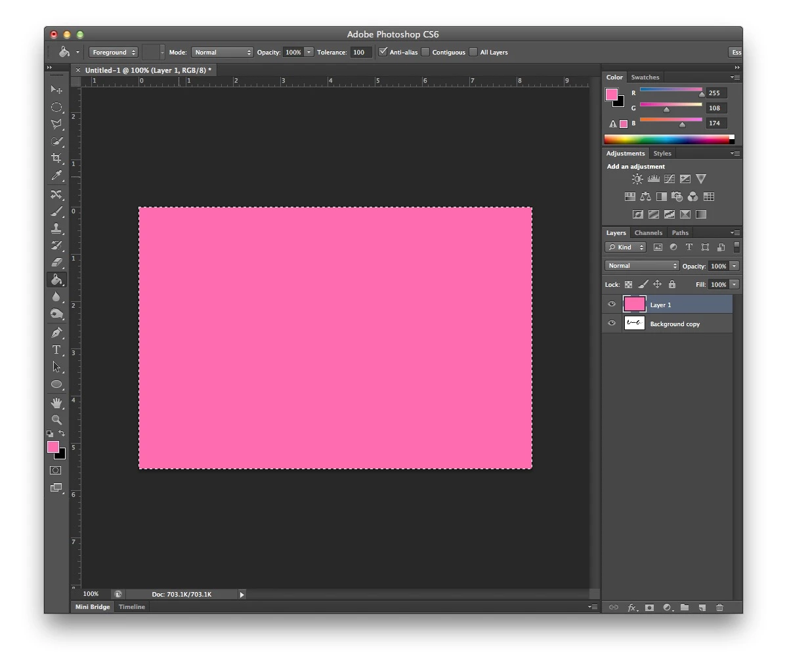Screen dimensions: 787x672
Task: Enable Contiguous checkbox
Action: [x=425, y=52]
